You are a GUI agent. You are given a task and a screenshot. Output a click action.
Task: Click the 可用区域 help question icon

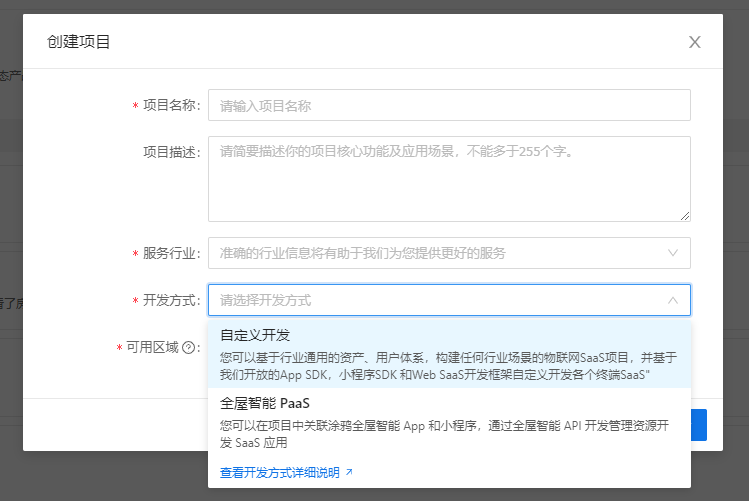point(189,347)
